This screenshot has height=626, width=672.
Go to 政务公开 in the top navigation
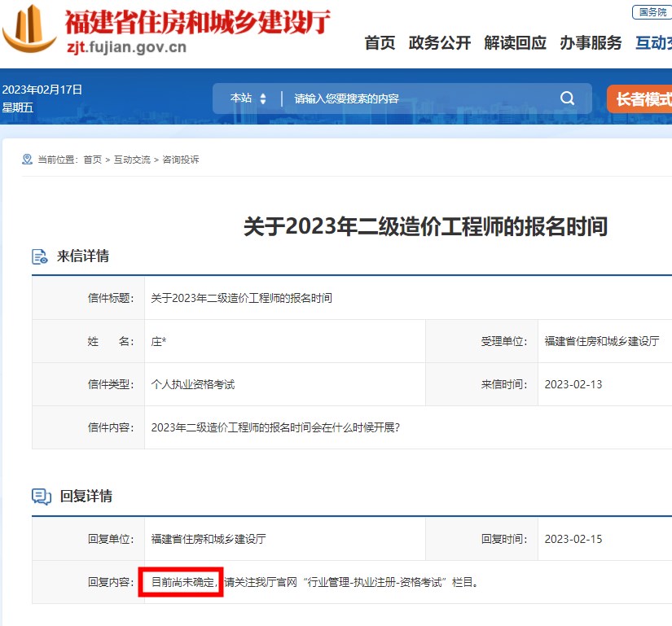click(x=440, y=43)
